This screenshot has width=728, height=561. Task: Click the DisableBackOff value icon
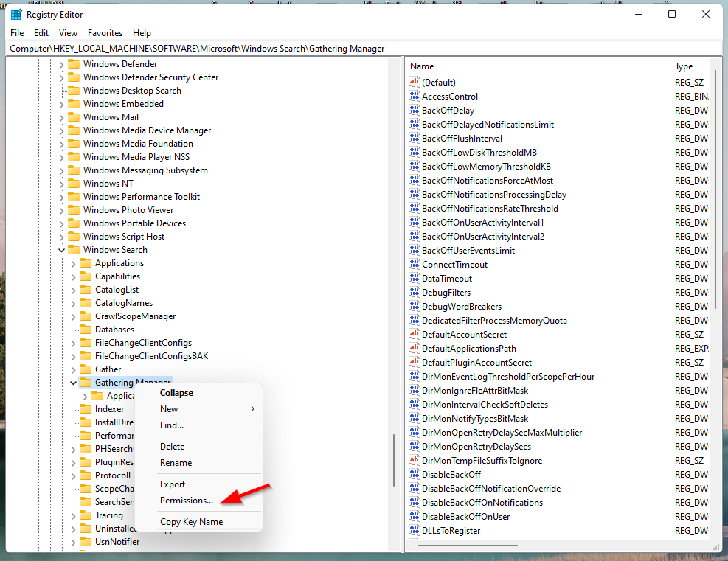coord(414,474)
